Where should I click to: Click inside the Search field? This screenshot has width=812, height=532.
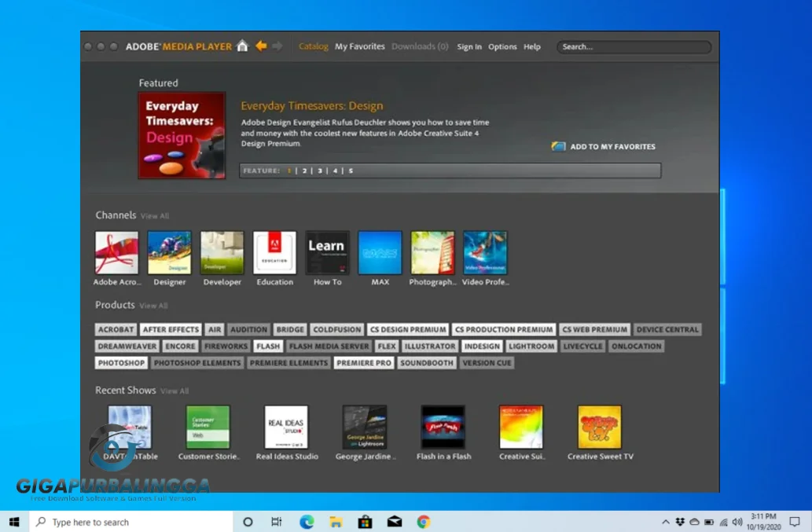coord(633,46)
